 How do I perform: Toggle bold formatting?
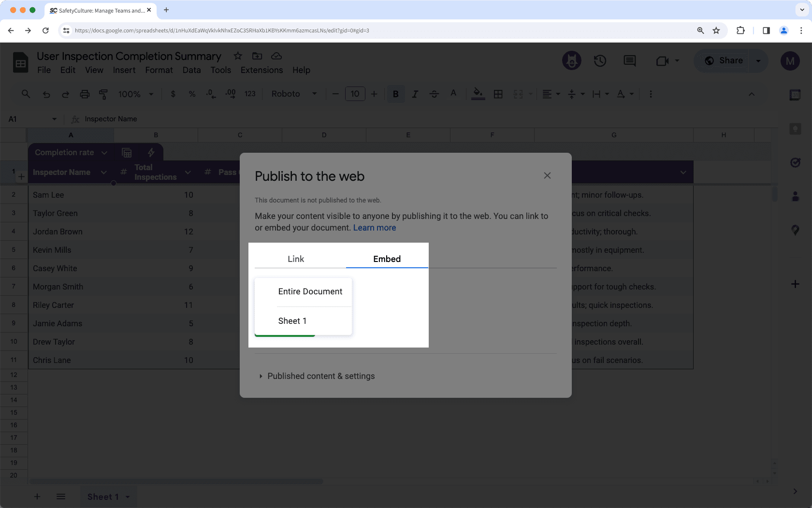(396, 94)
